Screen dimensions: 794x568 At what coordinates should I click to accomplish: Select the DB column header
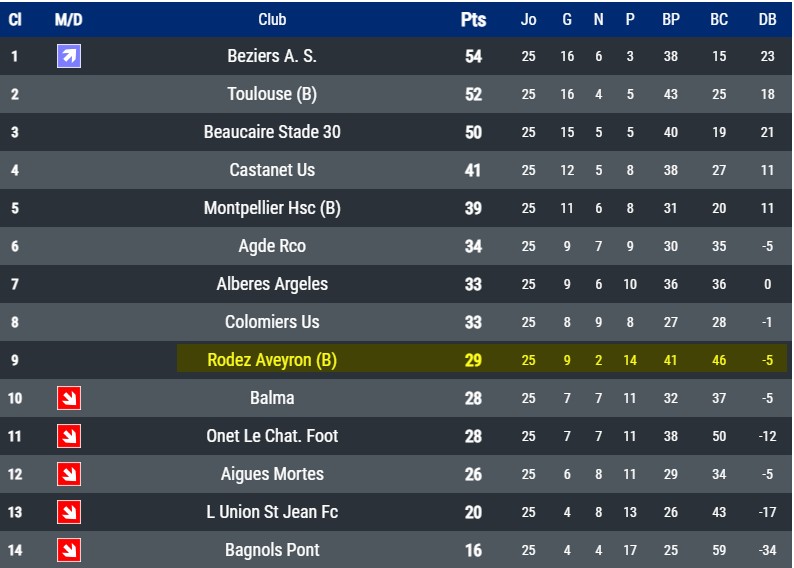click(767, 19)
